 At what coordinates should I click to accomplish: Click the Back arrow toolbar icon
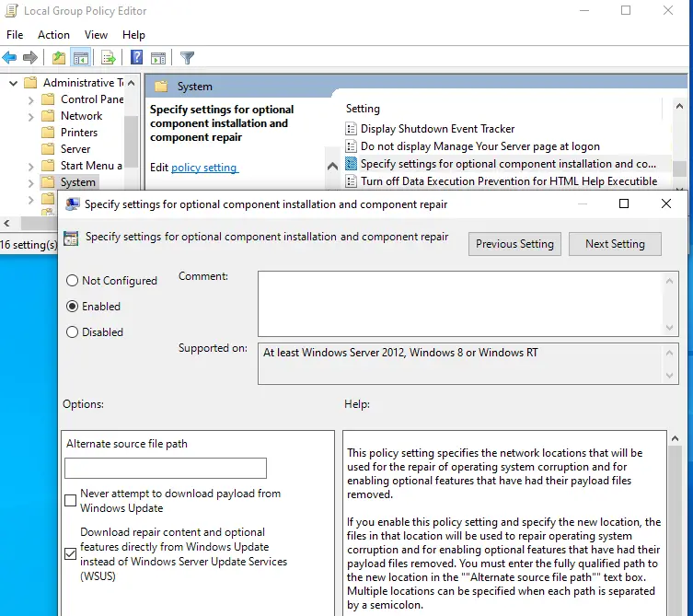tap(10, 58)
